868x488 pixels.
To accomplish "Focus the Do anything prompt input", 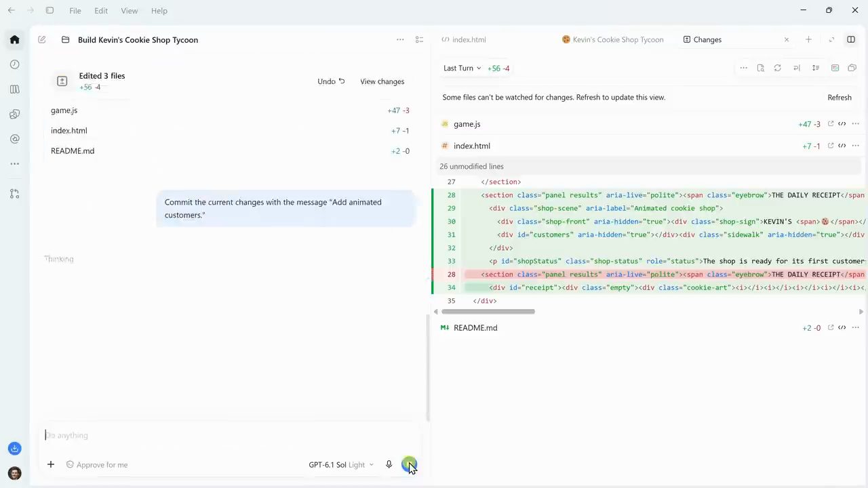I will coord(231,435).
